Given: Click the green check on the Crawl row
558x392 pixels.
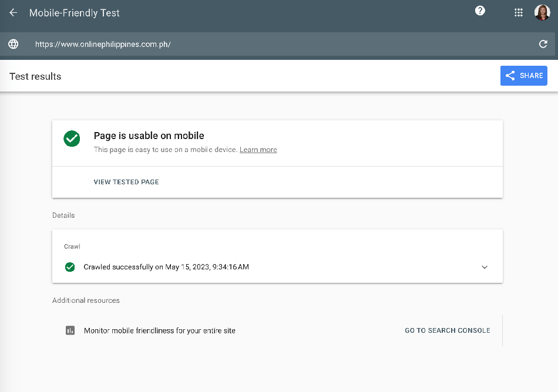Looking at the screenshot, I should coord(70,266).
